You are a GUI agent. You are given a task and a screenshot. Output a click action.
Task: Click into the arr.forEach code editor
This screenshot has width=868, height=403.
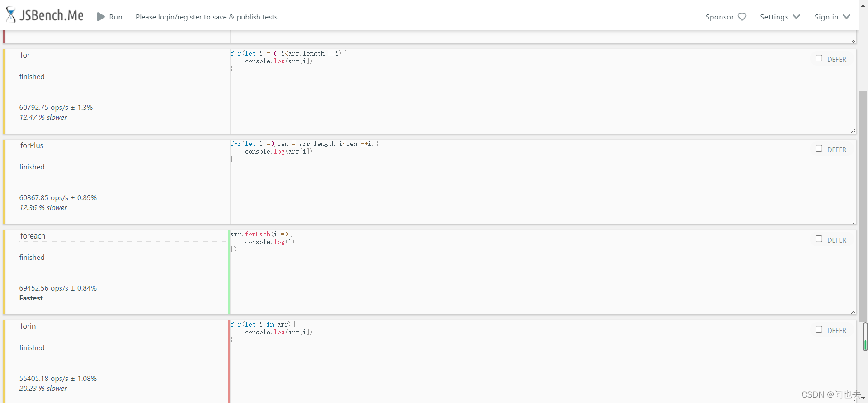coord(542,272)
